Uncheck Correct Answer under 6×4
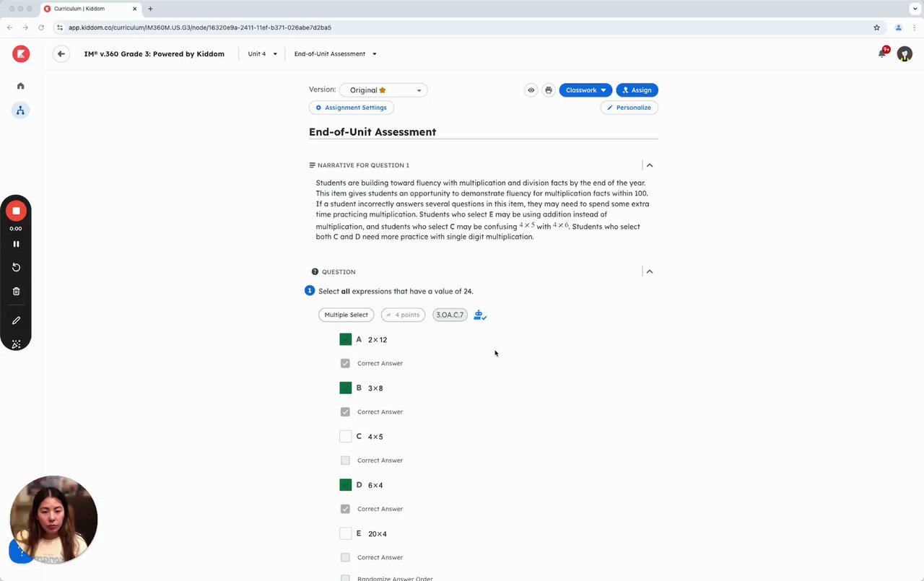Viewport: 924px width, 581px height. [345, 509]
